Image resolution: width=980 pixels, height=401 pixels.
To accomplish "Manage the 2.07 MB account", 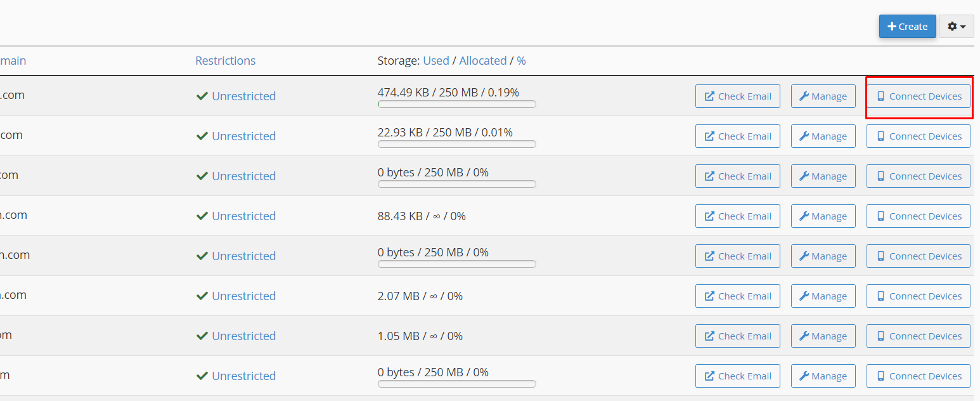I will (x=823, y=296).
